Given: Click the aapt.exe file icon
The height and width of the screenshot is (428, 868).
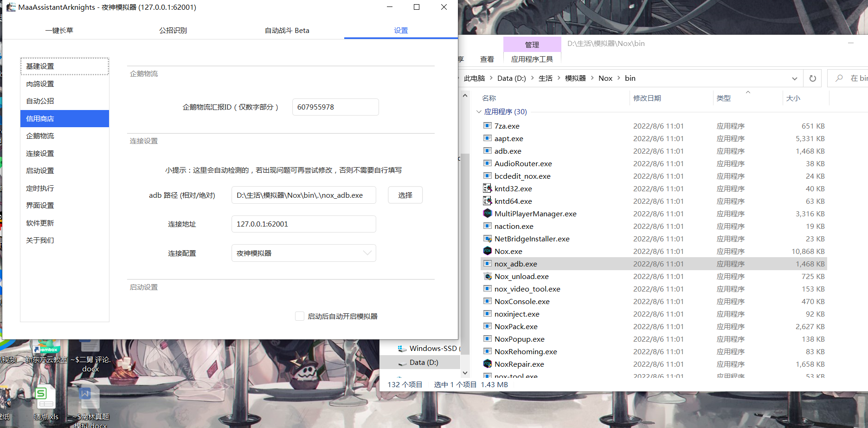Looking at the screenshot, I should [488, 138].
